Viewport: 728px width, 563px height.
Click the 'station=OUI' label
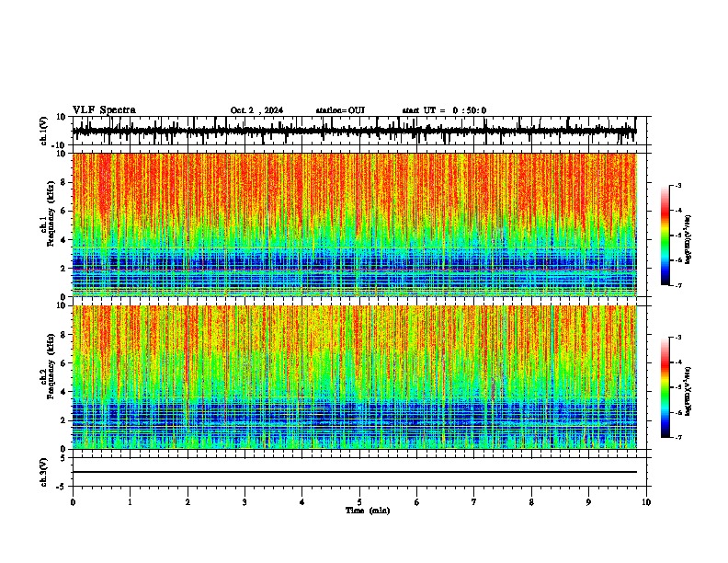[340, 110]
